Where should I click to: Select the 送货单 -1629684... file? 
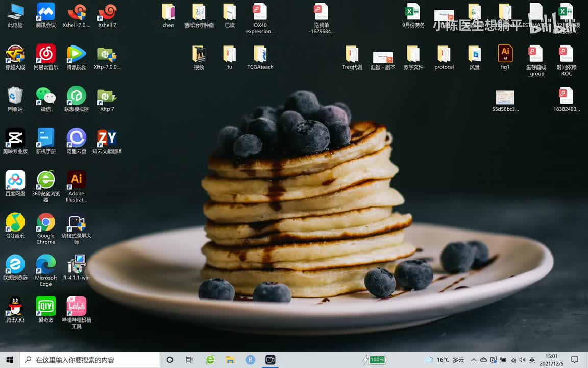322,18
